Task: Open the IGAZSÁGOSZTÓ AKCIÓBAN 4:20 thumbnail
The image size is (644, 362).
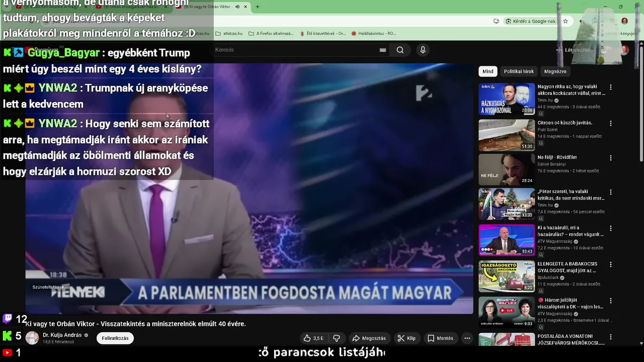Action: tap(507, 276)
